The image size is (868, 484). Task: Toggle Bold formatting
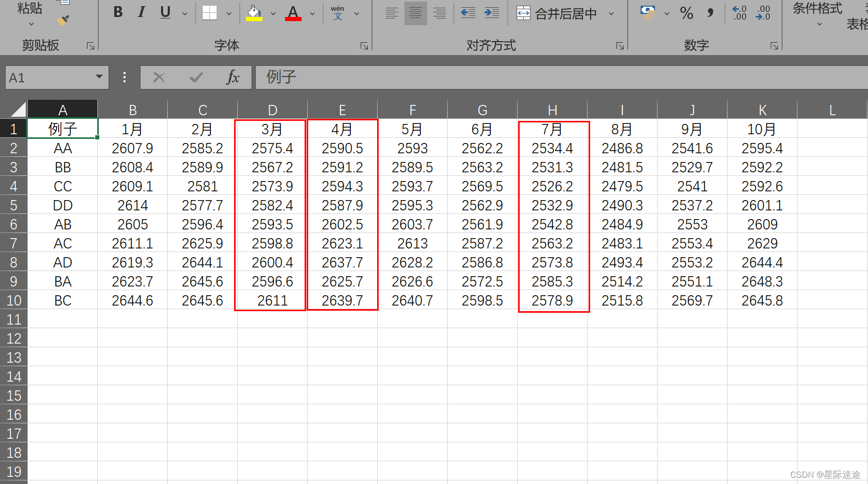pyautogui.click(x=118, y=12)
